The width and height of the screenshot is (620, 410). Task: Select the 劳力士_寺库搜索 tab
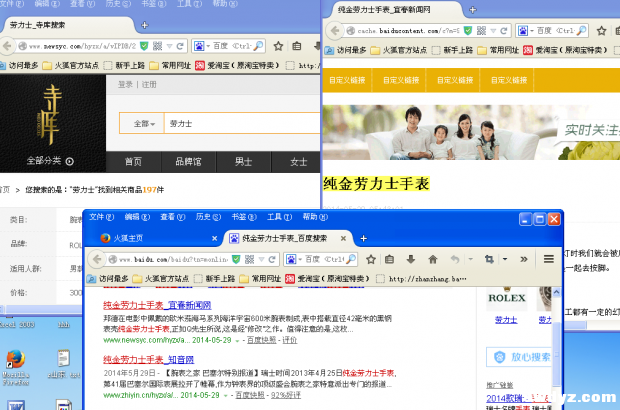pyautogui.click(x=69, y=25)
